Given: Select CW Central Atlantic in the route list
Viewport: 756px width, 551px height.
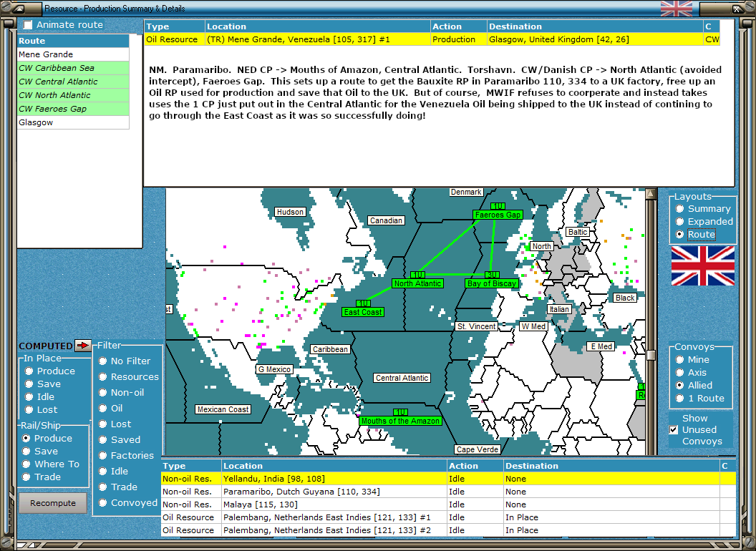Looking at the screenshot, I should click(73, 82).
